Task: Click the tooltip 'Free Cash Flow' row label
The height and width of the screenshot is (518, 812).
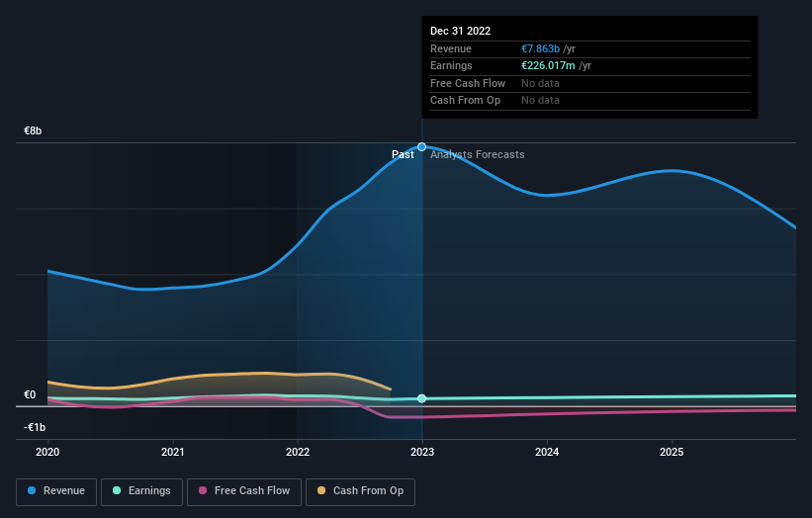Action: point(468,83)
